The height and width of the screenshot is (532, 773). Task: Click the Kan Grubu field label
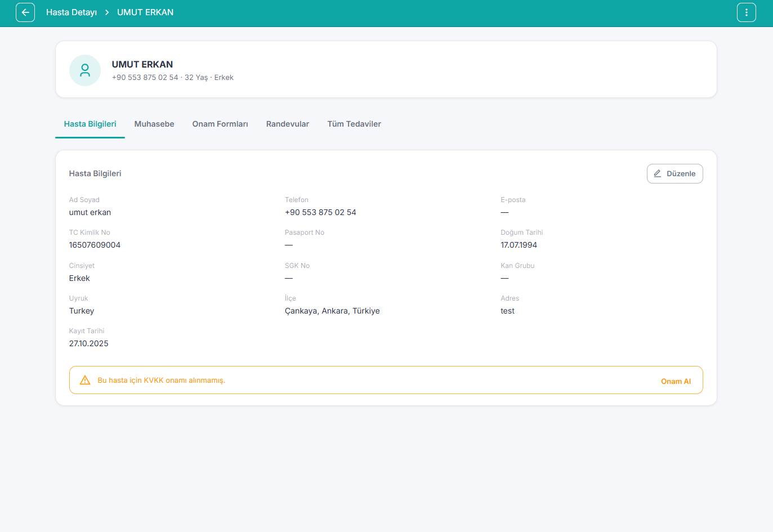(x=517, y=266)
